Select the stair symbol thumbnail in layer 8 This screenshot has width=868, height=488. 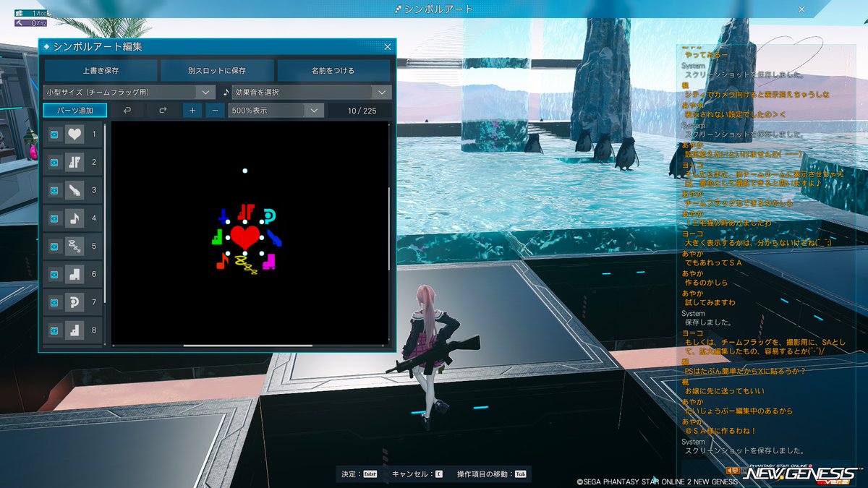75,330
